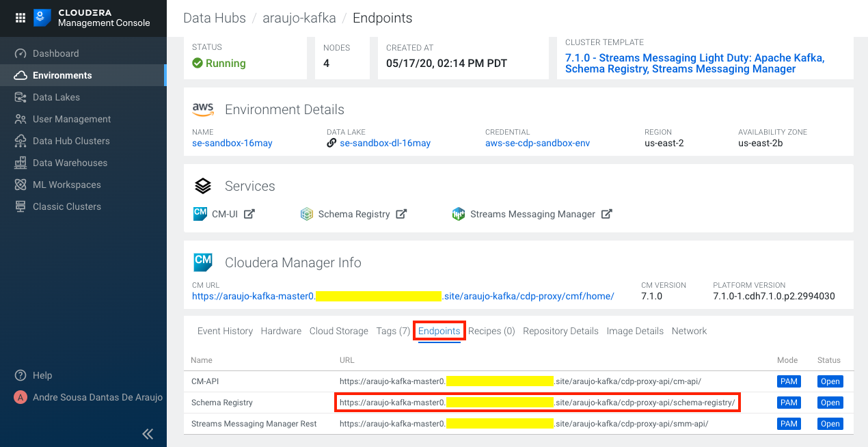Open Streams Messaging Manager external link icon
This screenshot has width=868, height=447.
606,214
